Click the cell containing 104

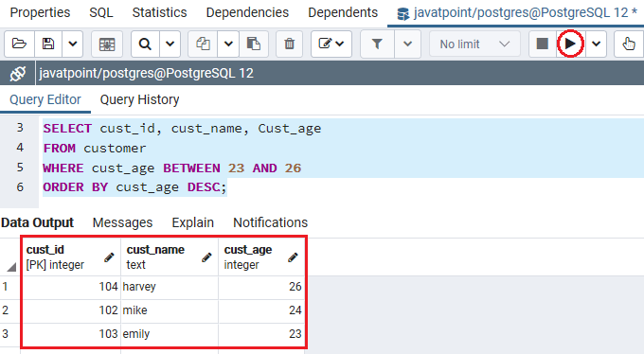(x=71, y=287)
